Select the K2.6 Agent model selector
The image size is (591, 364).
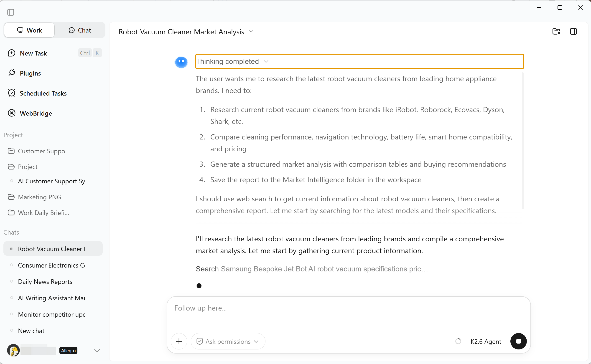pos(486,341)
